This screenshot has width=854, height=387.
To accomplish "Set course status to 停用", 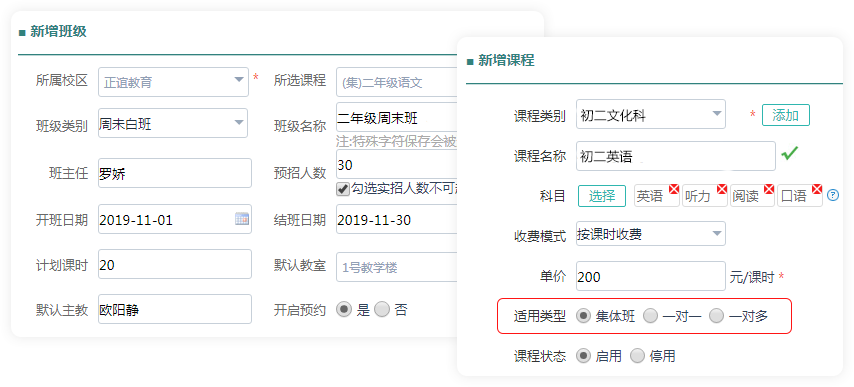I will [637, 357].
